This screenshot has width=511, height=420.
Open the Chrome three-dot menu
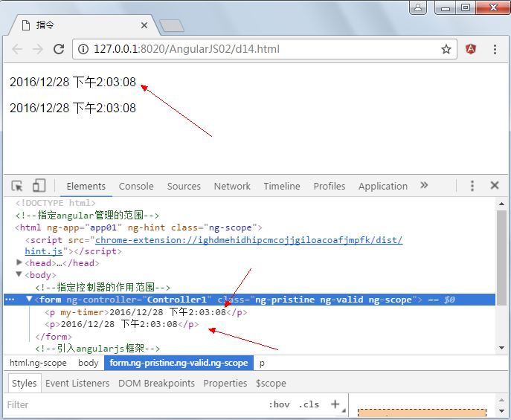[x=495, y=49]
